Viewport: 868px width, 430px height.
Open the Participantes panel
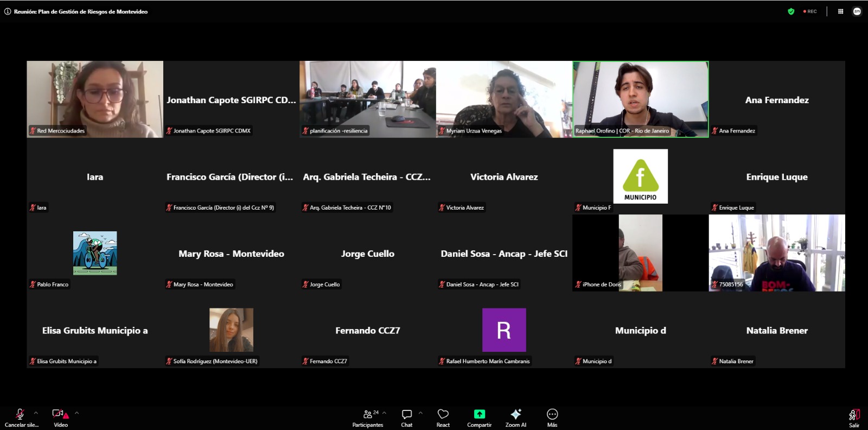click(x=368, y=418)
